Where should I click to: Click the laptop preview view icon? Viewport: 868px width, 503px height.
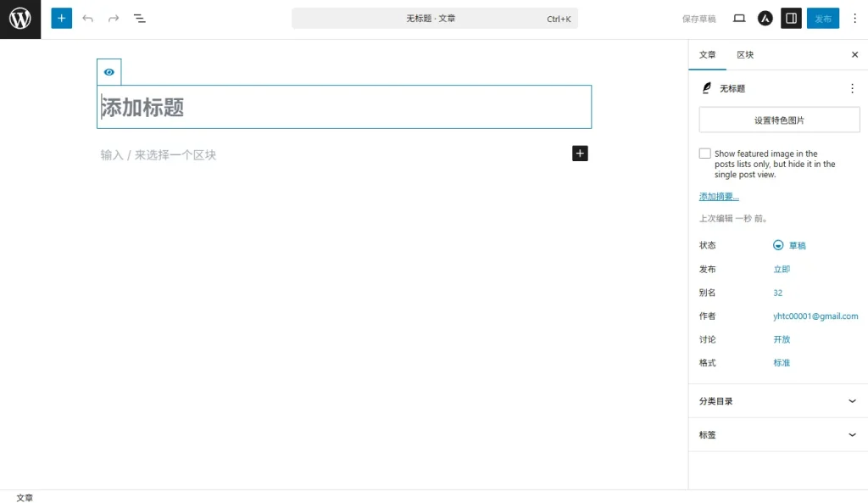coord(739,18)
